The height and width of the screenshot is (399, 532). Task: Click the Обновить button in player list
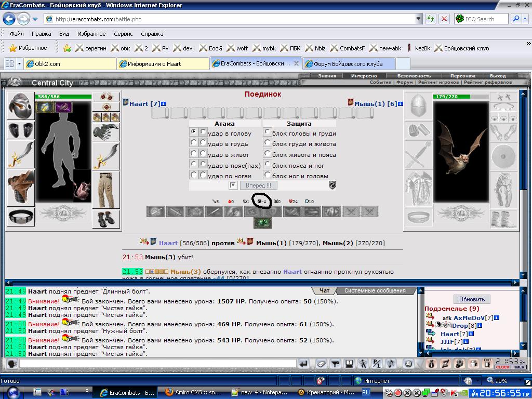[472, 299]
